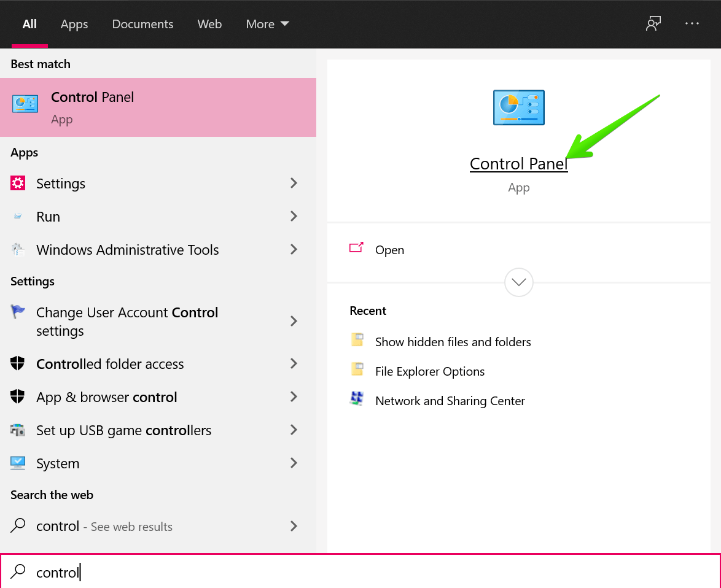Open the More filter dropdown

(x=267, y=24)
